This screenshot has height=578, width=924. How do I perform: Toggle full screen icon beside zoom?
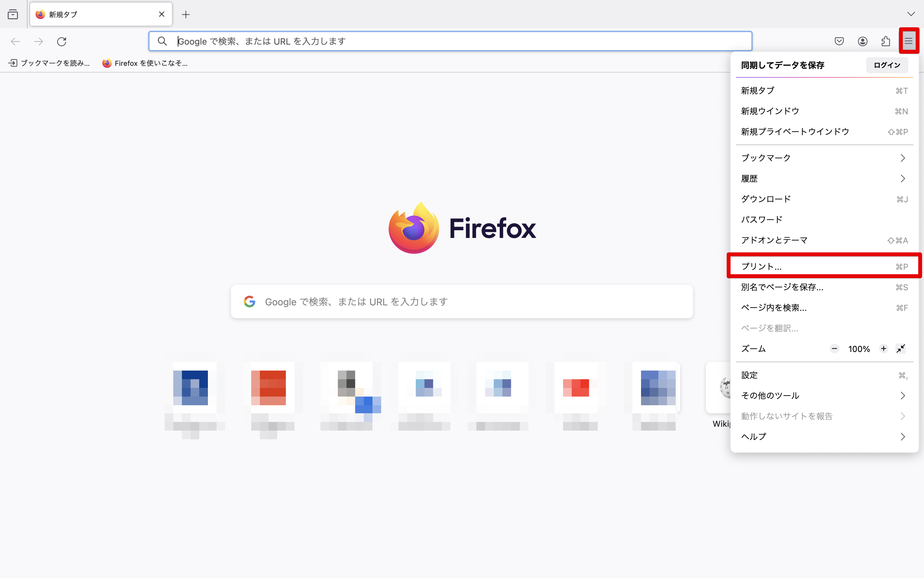click(901, 349)
